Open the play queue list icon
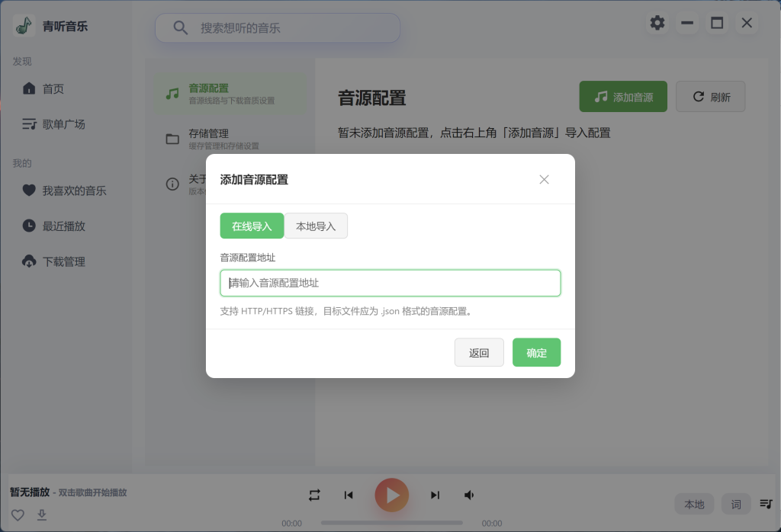Screen dimensions: 781x532 click(766, 504)
